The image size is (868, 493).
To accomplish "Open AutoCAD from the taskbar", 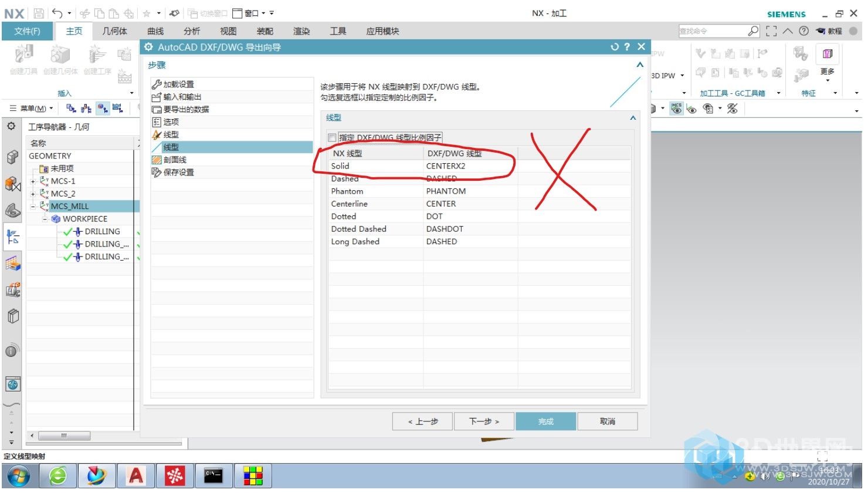I will click(x=136, y=476).
